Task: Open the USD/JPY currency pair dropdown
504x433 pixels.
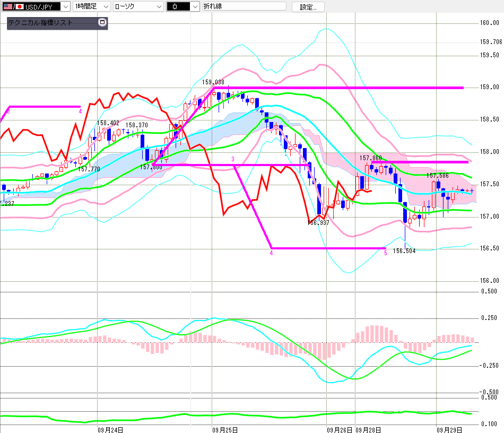Action: point(36,6)
